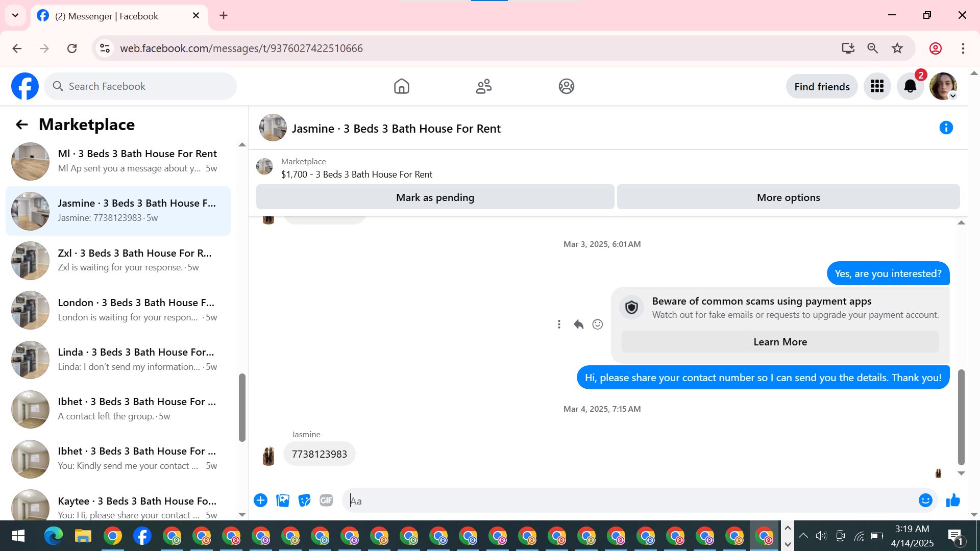Screen dimensions: 980x551
Task: Expand account menu on profile picture
Action: click(952, 96)
